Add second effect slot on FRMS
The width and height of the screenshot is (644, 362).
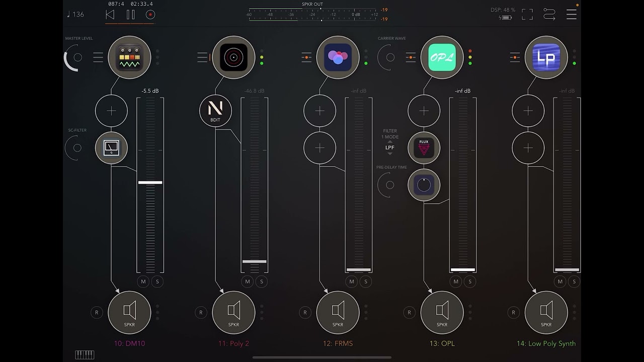(x=319, y=148)
